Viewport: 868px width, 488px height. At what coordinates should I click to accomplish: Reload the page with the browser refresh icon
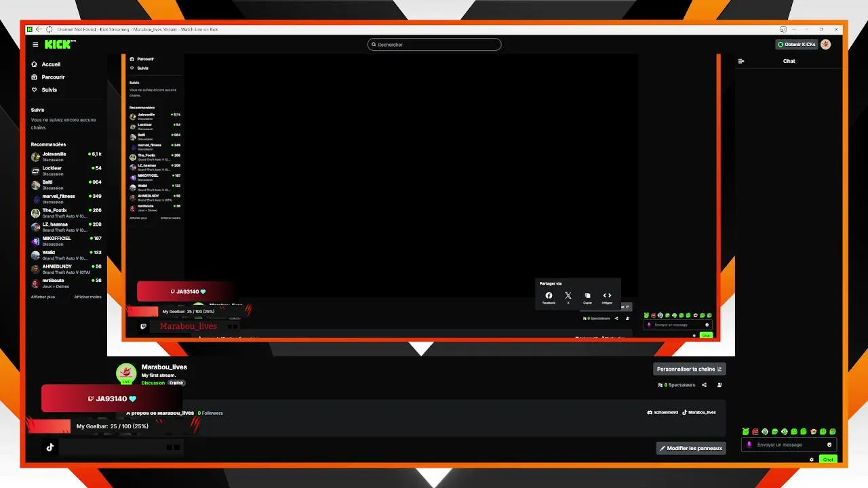pos(49,29)
